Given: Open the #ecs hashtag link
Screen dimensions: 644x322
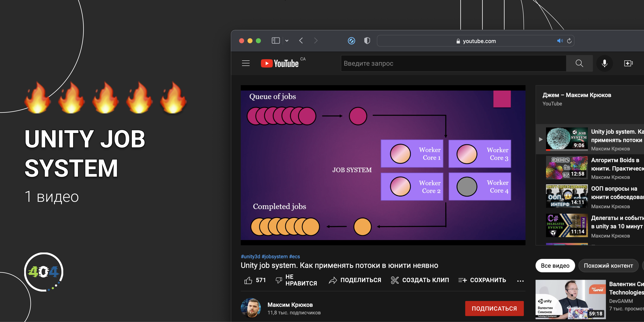Looking at the screenshot, I should tap(294, 257).
